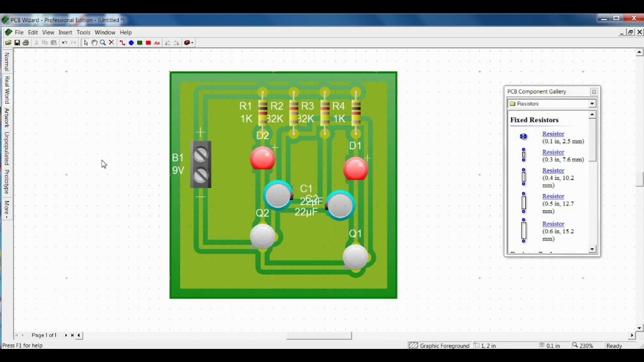Click the Copy toolbar icon

(45, 43)
